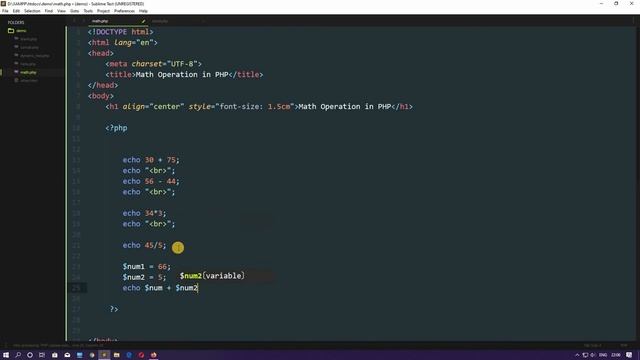Screen dimensions: 640x360
Task: Open the Tab Size selector in status bar
Action: click(x=592, y=345)
